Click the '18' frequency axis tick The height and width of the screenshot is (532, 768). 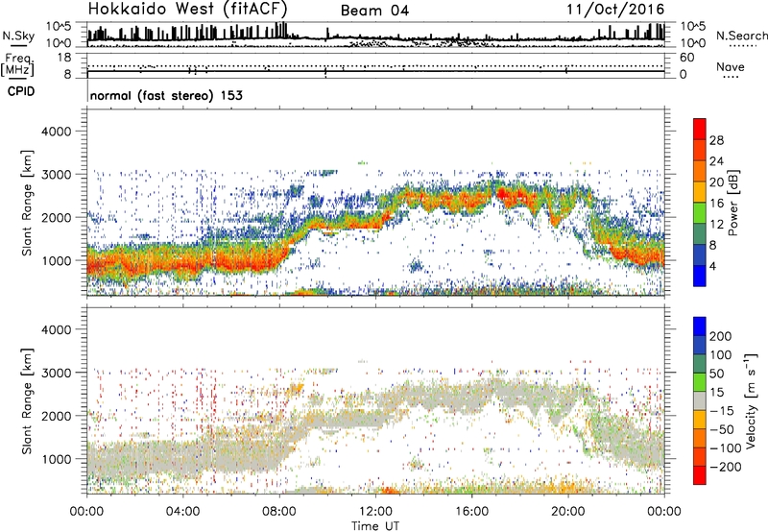(64, 58)
